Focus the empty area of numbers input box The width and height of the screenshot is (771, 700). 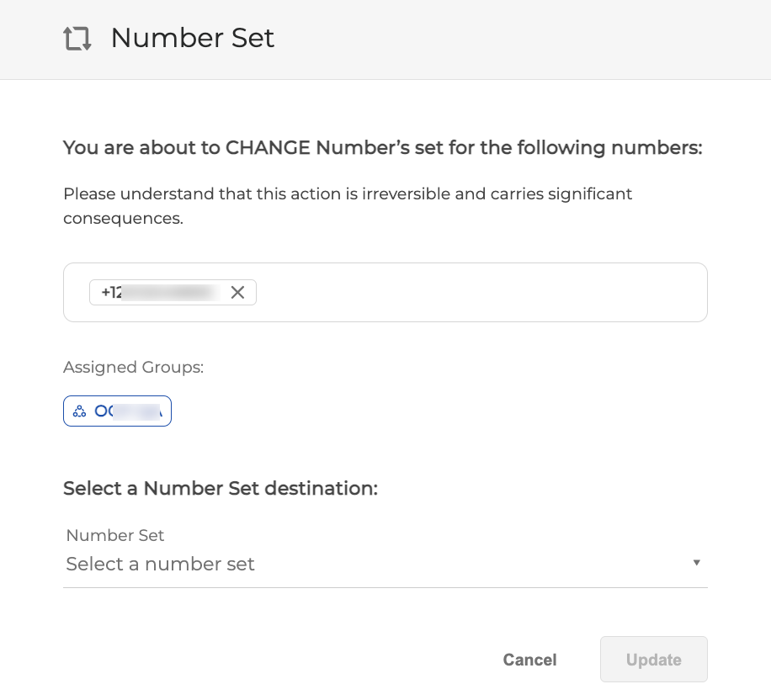click(480, 292)
